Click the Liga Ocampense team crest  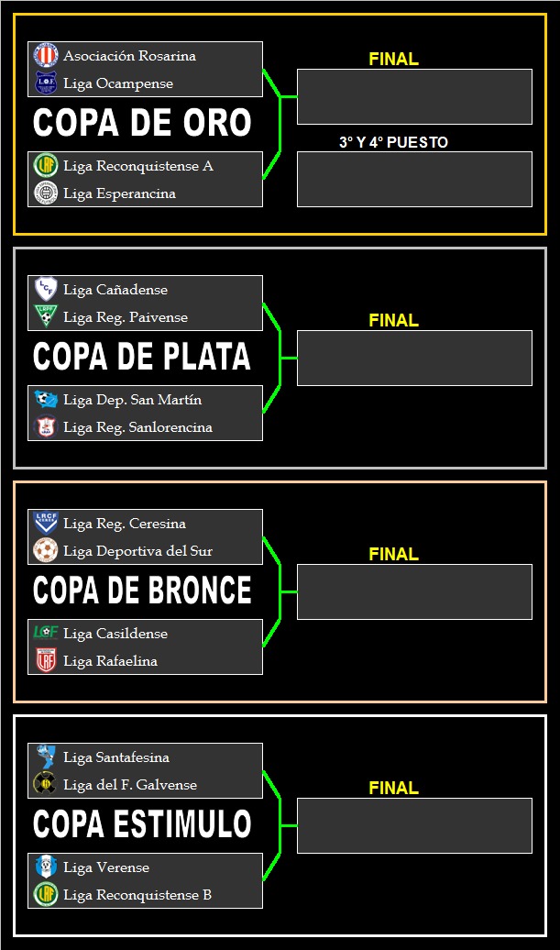(46, 83)
